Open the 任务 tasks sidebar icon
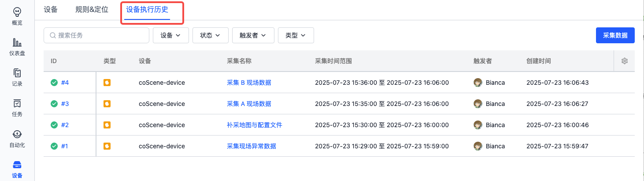Viewport: 644px width, 181px height. pos(17,103)
